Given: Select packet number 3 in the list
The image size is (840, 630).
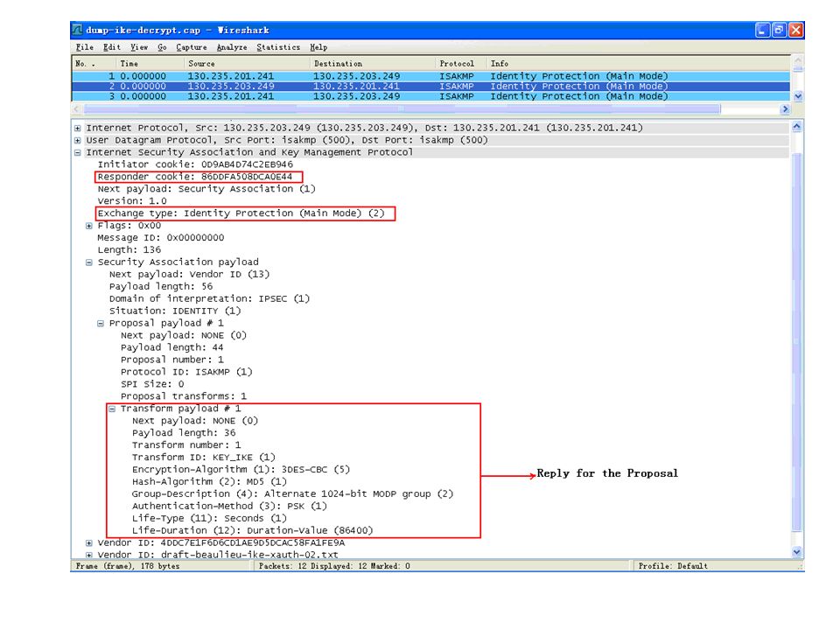Looking at the screenshot, I should click(x=430, y=96).
